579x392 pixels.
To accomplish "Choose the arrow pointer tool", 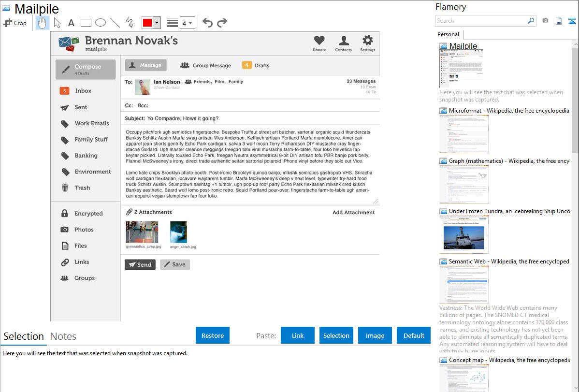I will [58, 23].
